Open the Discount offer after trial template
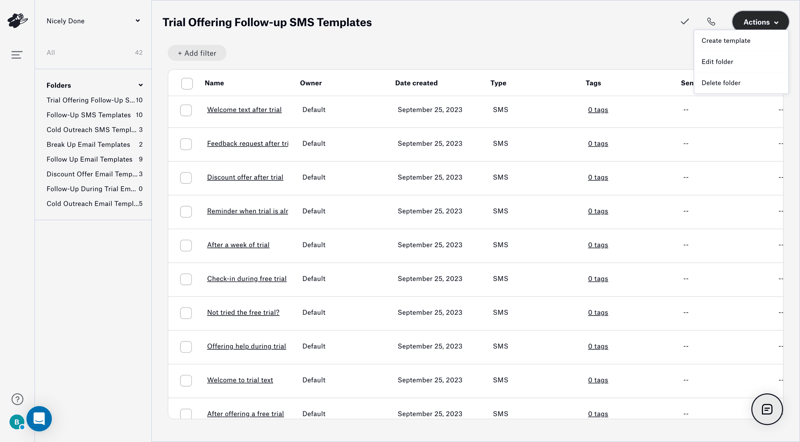This screenshot has height=442, width=800. coord(245,178)
